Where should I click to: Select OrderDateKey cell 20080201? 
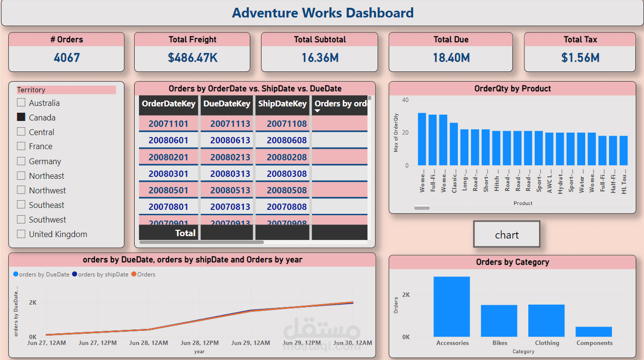[168, 157]
